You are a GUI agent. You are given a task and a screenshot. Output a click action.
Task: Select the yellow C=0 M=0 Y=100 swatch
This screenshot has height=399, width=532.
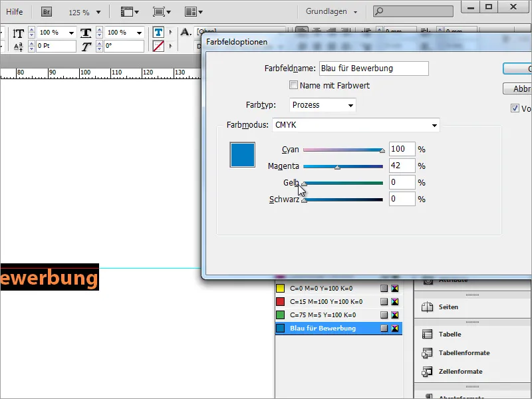(338, 289)
